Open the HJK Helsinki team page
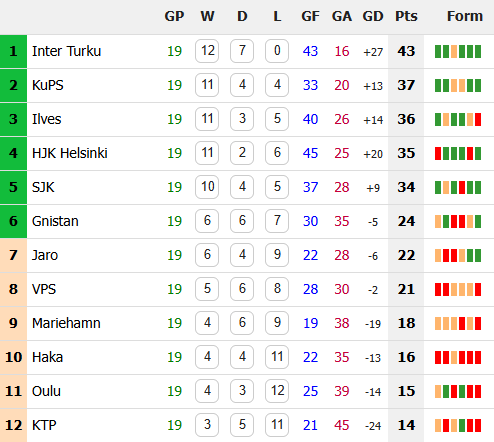The height and width of the screenshot is (442, 494). (x=70, y=153)
